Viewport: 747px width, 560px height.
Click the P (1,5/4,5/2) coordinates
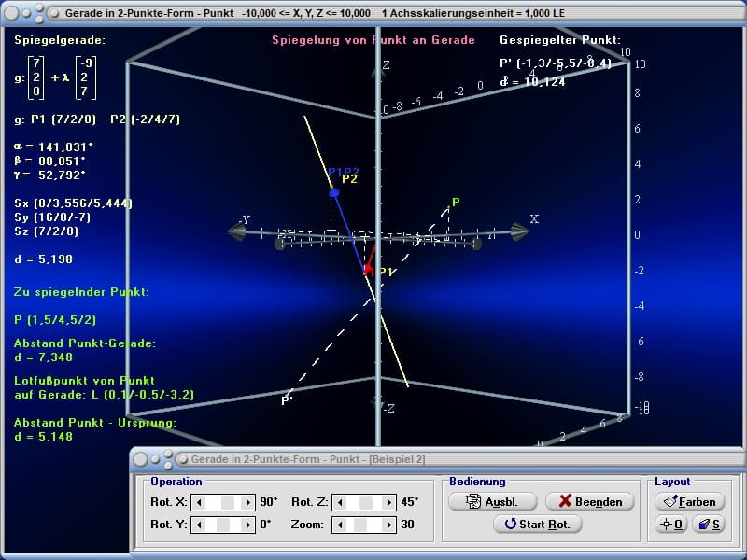tap(55, 320)
